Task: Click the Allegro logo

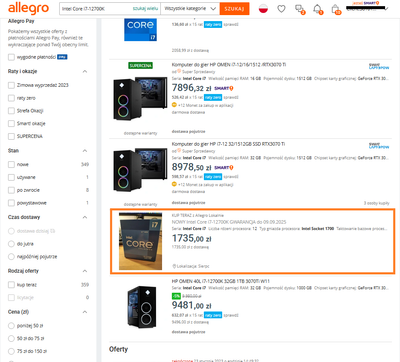Action: (28, 8)
